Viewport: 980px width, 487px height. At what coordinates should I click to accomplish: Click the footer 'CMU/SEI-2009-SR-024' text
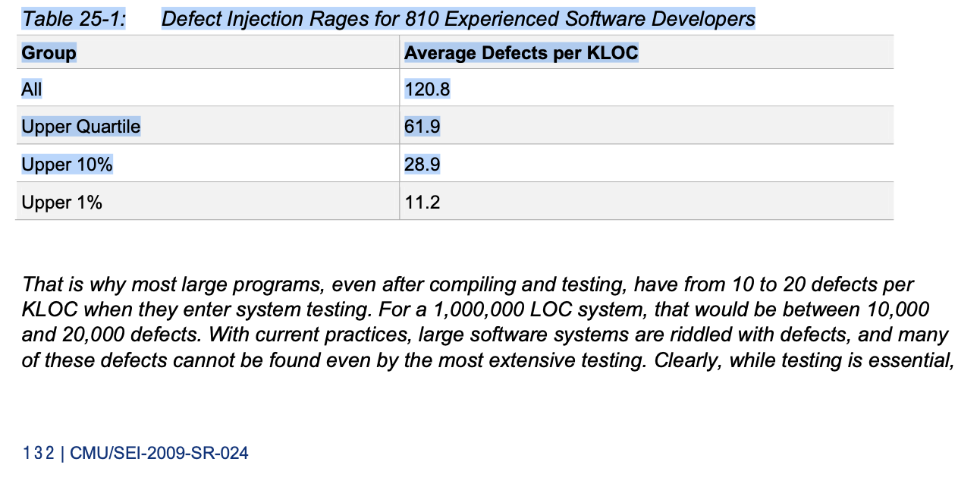159,454
